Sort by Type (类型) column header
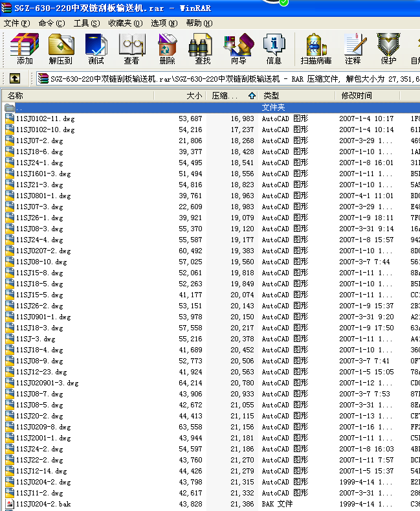420x511 pixels. pyautogui.click(x=296, y=95)
